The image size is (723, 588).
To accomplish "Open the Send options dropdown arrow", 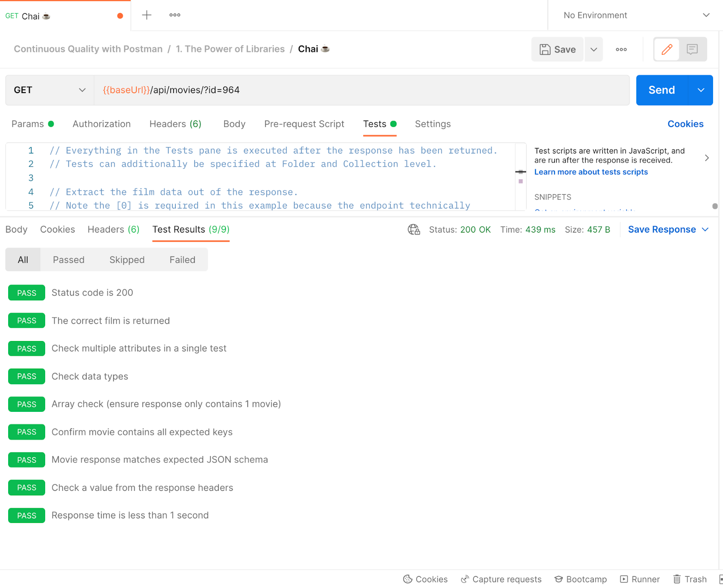I will point(701,90).
